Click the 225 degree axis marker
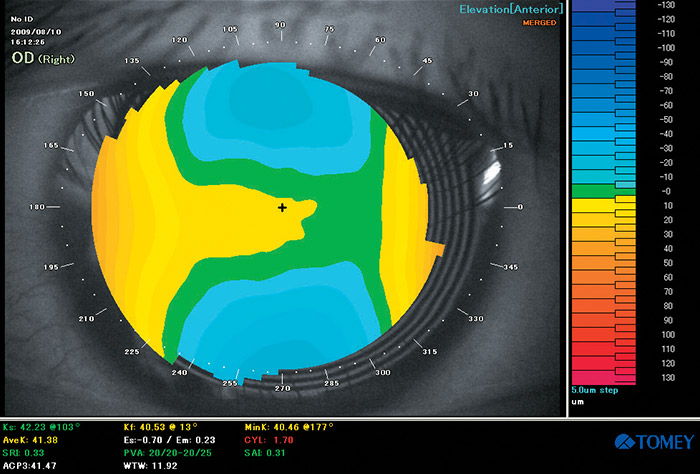Viewport: 700px width, 474px height. tap(132, 352)
